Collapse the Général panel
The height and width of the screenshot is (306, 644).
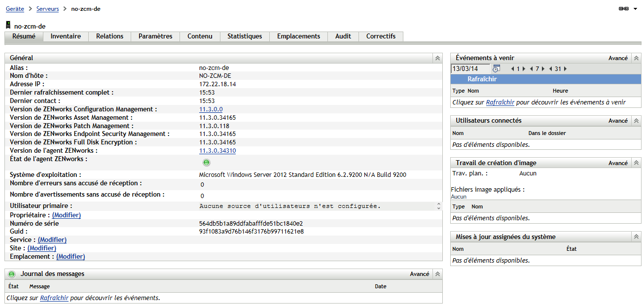(x=437, y=58)
